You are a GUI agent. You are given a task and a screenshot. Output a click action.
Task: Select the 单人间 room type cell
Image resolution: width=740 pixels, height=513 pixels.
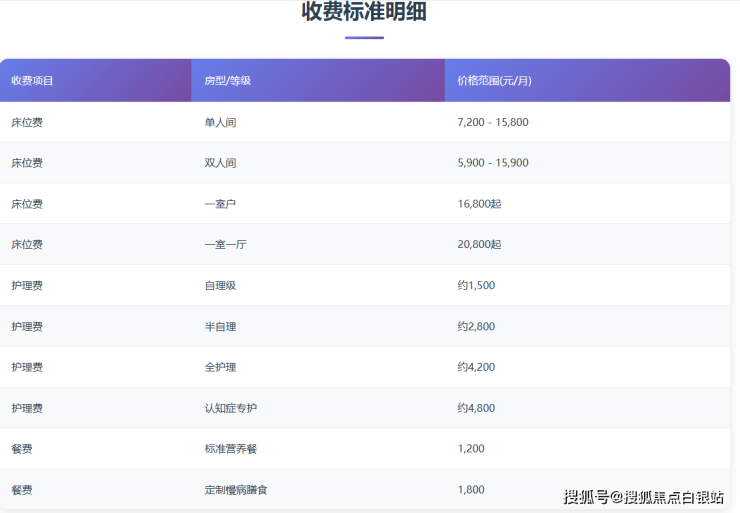[x=220, y=122]
